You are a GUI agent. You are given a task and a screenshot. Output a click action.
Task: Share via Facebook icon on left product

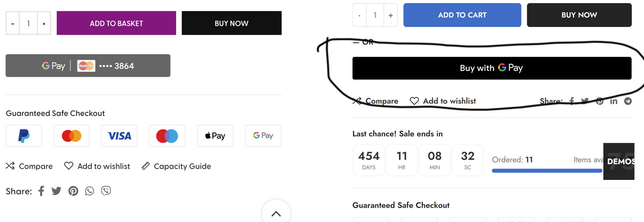tap(41, 191)
